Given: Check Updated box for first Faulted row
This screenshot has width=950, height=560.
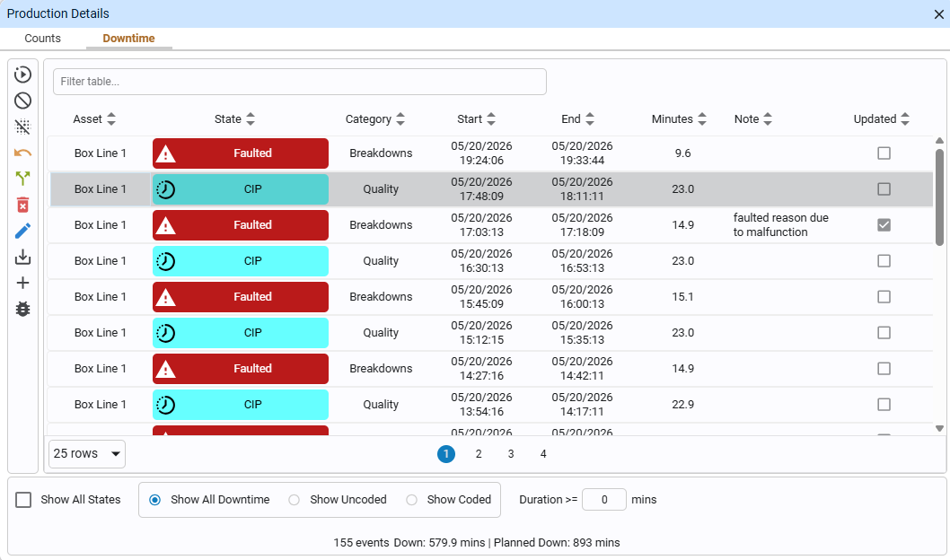Looking at the screenshot, I should coord(884,153).
